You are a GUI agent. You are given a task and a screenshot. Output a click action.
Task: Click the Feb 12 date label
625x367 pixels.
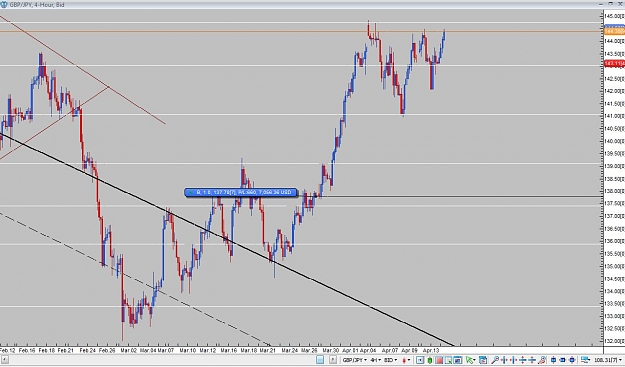(7, 350)
